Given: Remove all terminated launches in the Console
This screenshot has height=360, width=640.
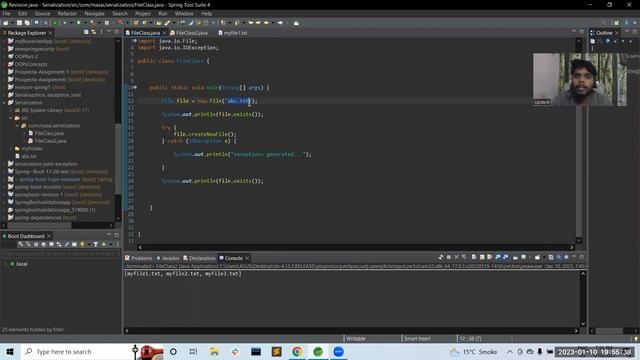Looking at the screenshot, I should pos(464,257).
